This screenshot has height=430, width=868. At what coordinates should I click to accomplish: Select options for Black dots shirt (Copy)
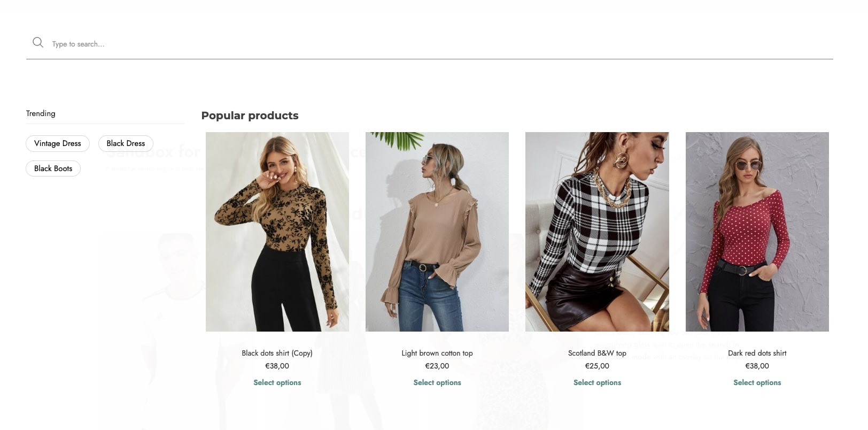(x=277, y=382)
